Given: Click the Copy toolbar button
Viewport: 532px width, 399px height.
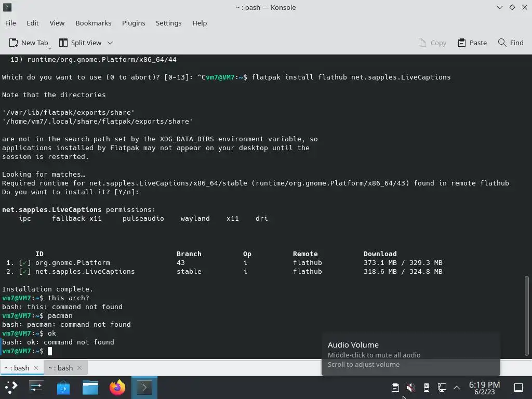Looking at the screenshot, I should (x=432, y=43).
